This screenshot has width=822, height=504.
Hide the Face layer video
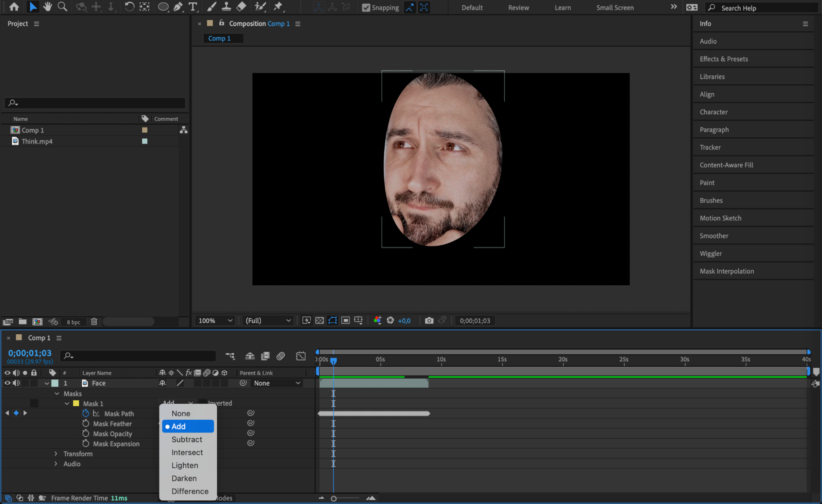click(7, 383)
